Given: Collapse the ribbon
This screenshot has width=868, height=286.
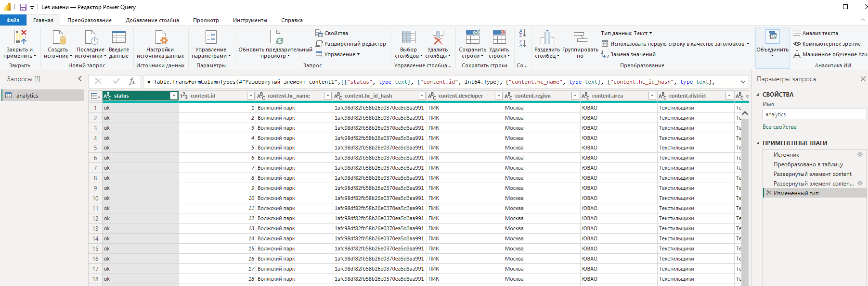Looking at the screenshot, I should (x=862, y=20).
